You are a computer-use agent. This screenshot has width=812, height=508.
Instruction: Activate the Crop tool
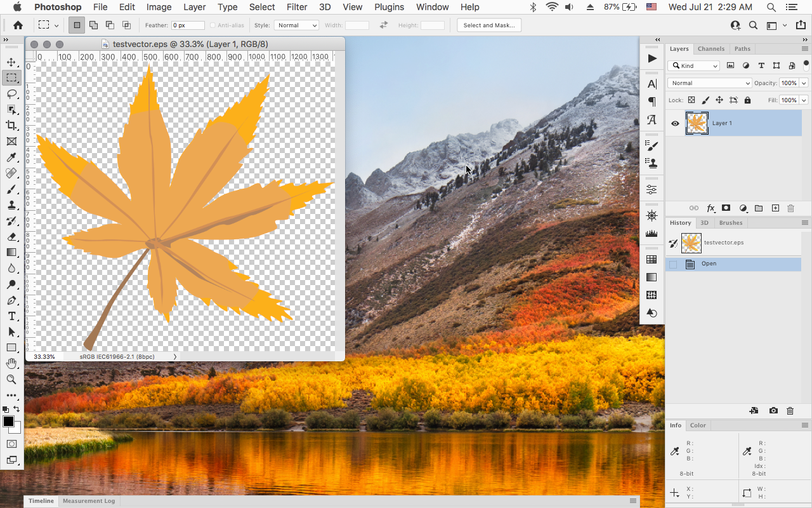(x=11, y=125)
